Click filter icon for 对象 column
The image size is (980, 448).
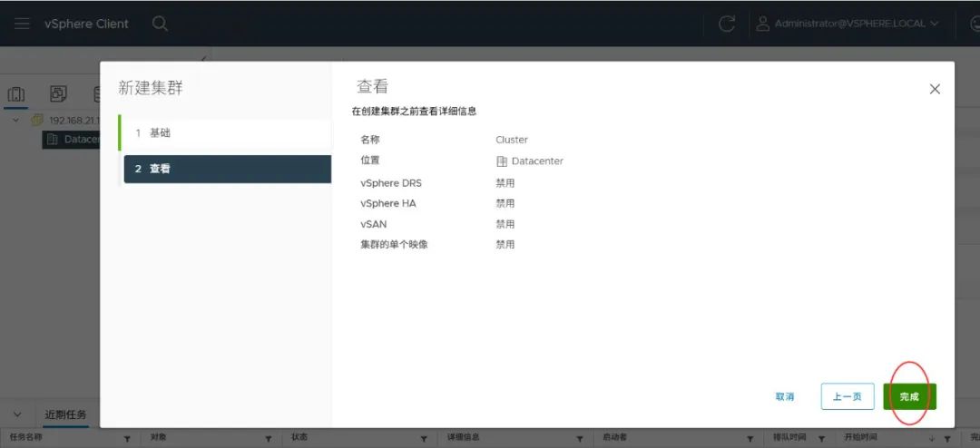tap(269, 439)
